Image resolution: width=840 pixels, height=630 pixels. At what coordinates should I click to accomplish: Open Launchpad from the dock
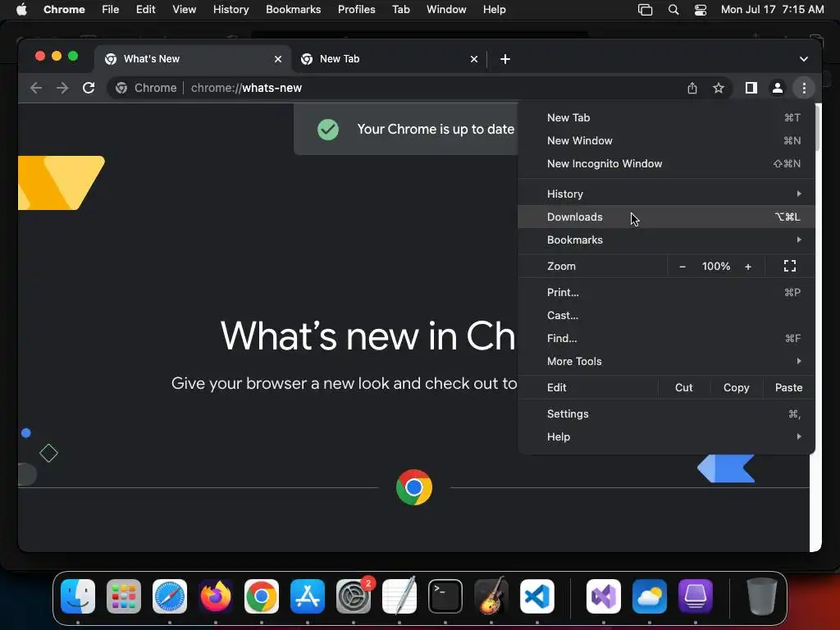[x=124, y=596]
